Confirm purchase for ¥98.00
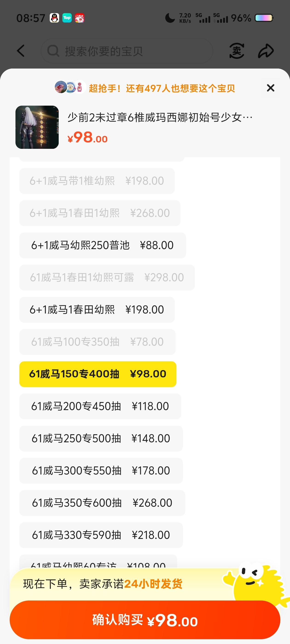This screenshot has height=644, width=290. (145, 620)
